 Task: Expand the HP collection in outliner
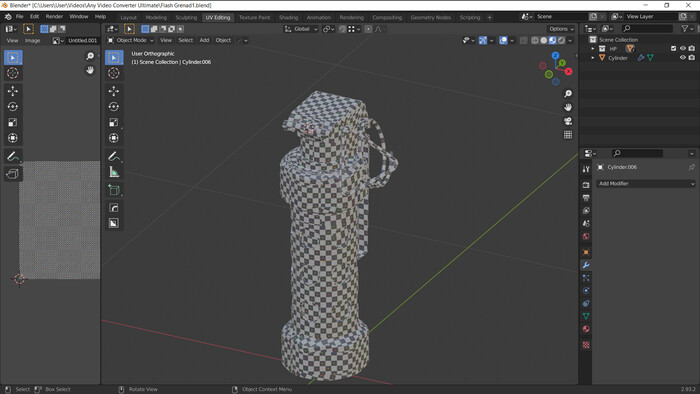[x=593, y=48]
